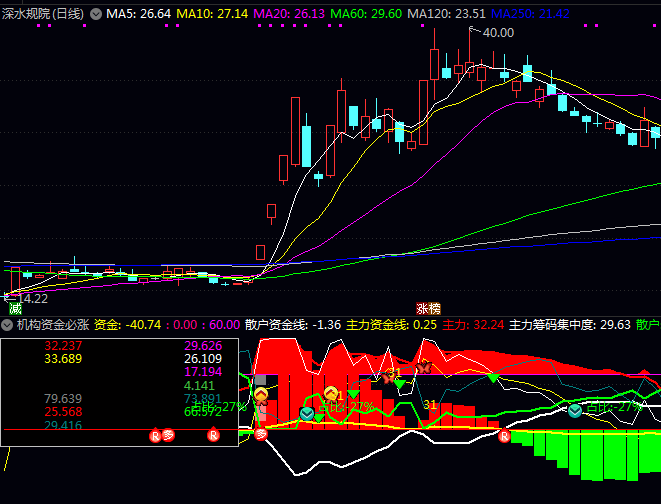Click the butterfly icon nearest the white line's peak

pyautogui.click(x=424, y=367)
